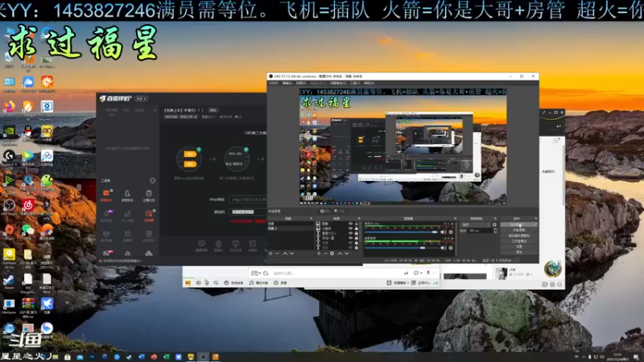
Task: Click 开始录制 in OBS controls
Action: pyautogui.click(x=518, y=230)
